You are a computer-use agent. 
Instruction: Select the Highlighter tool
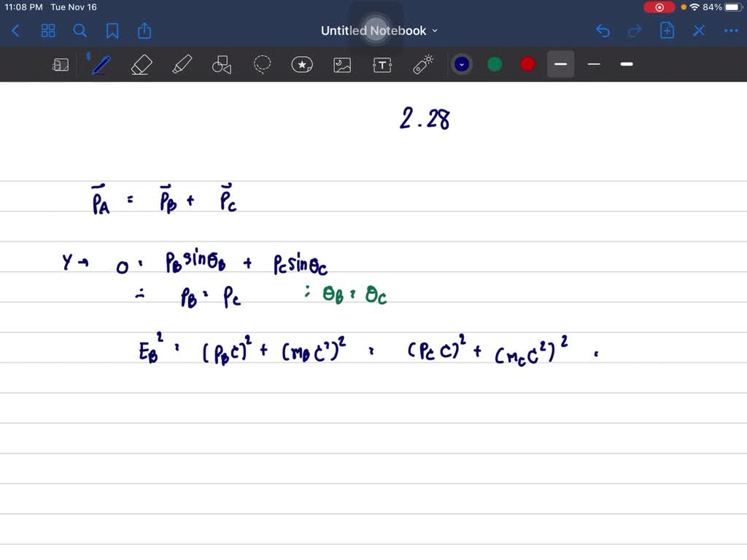pos(182,64)
